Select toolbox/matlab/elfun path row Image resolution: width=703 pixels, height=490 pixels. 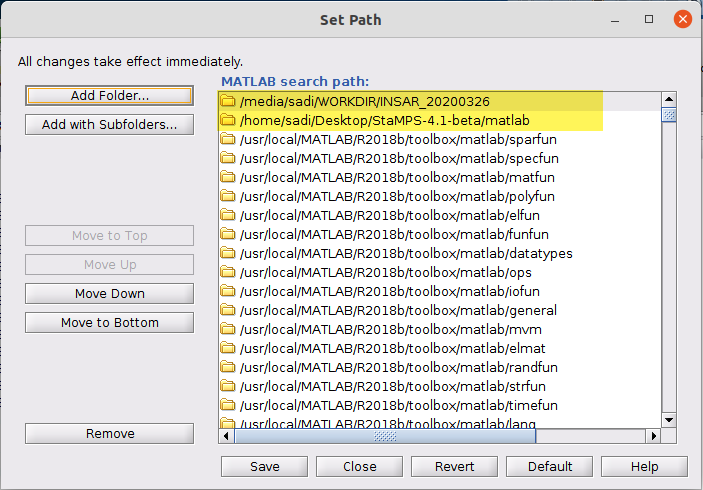coord(440,215)
